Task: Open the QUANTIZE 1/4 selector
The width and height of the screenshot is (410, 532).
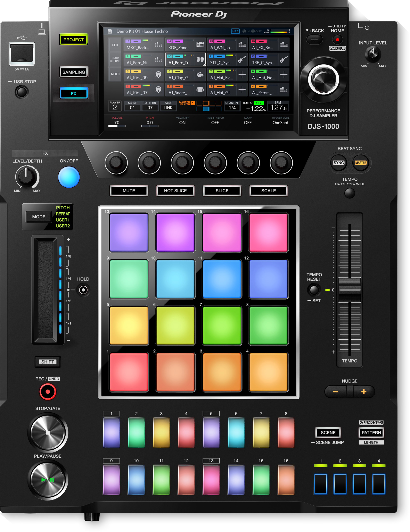Action: 232,106
